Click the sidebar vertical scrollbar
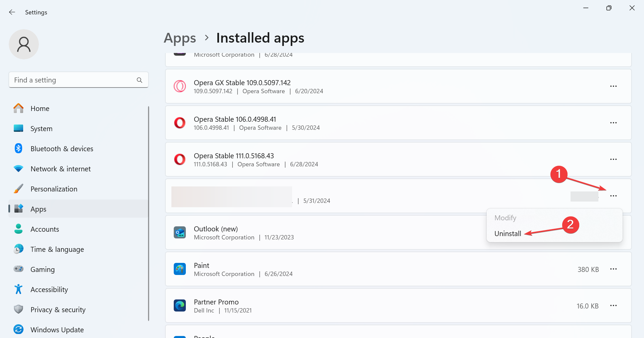 (148, 214)
